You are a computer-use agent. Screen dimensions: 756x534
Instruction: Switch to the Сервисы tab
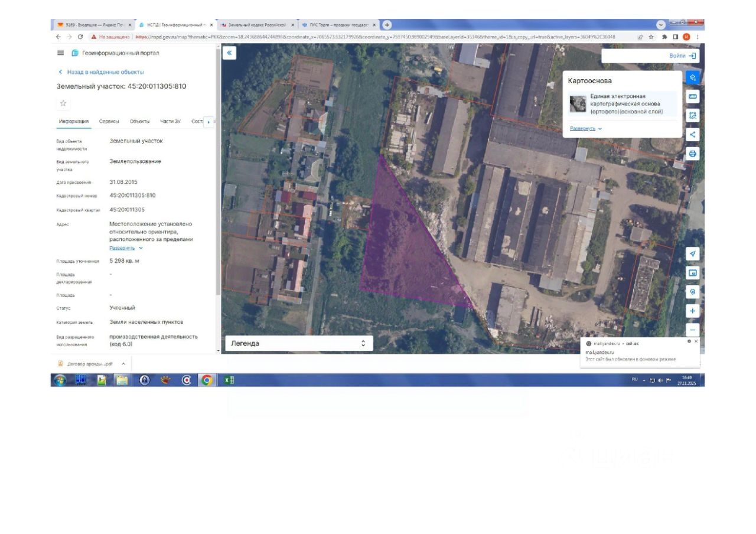(x=109, y=122)
